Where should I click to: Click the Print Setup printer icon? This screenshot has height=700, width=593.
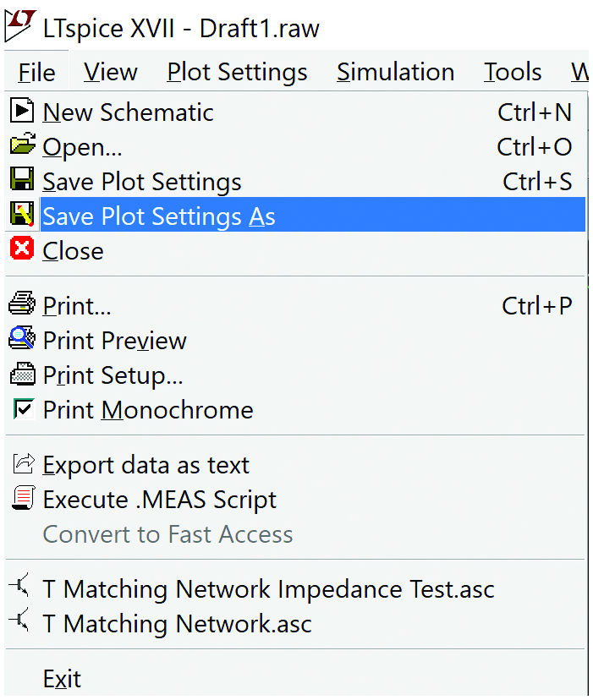click(x=22, y=374)
